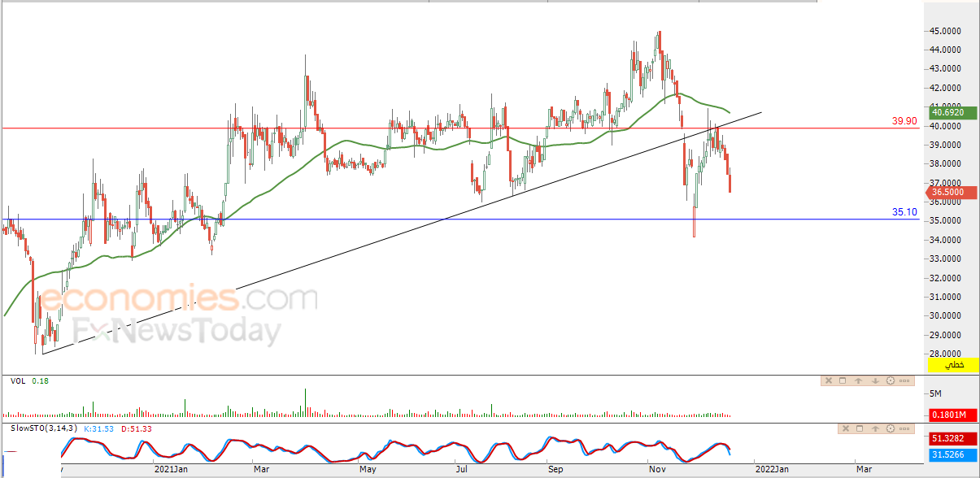Click the Sep date axis label
This screenshot has width=980, height=478.
coord(555,469)
